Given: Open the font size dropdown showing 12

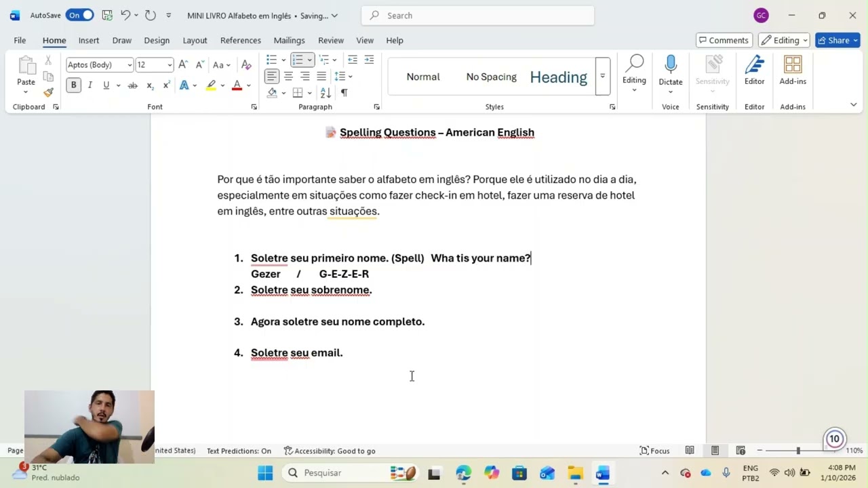Looking at the screenshot, I should click(170, 65).
